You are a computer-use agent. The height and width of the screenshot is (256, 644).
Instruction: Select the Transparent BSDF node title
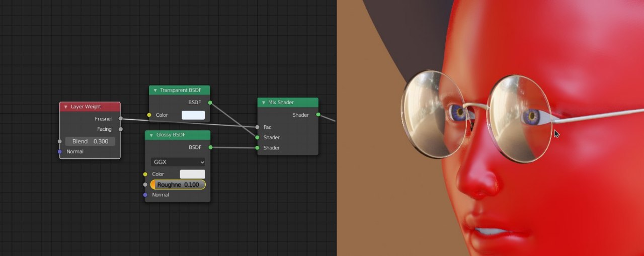[180, 91]
